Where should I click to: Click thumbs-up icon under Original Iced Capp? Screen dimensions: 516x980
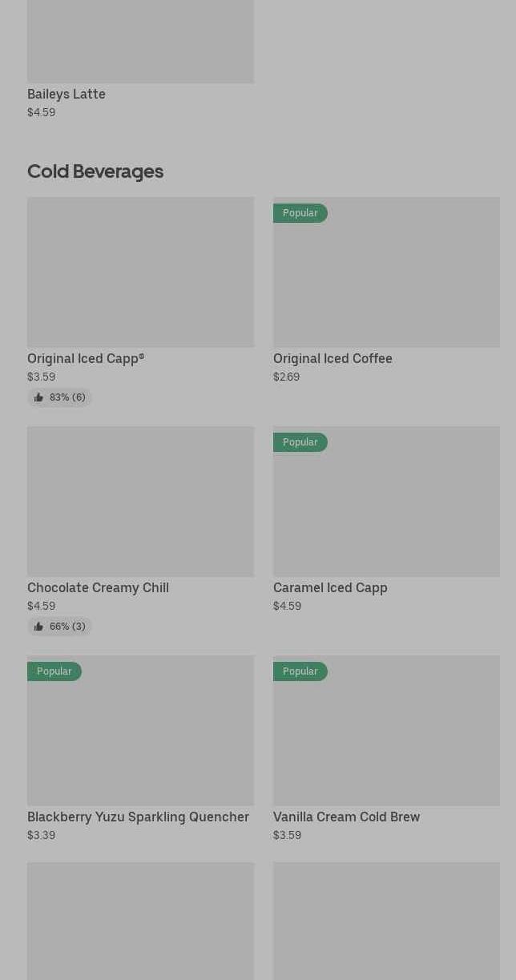tap(38, 397)
